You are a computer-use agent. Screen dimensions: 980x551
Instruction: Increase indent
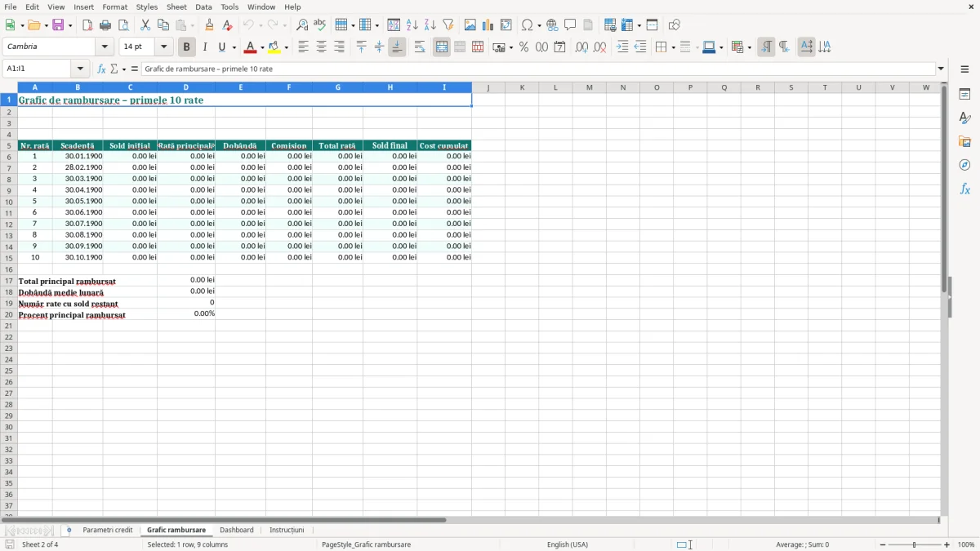622,47
